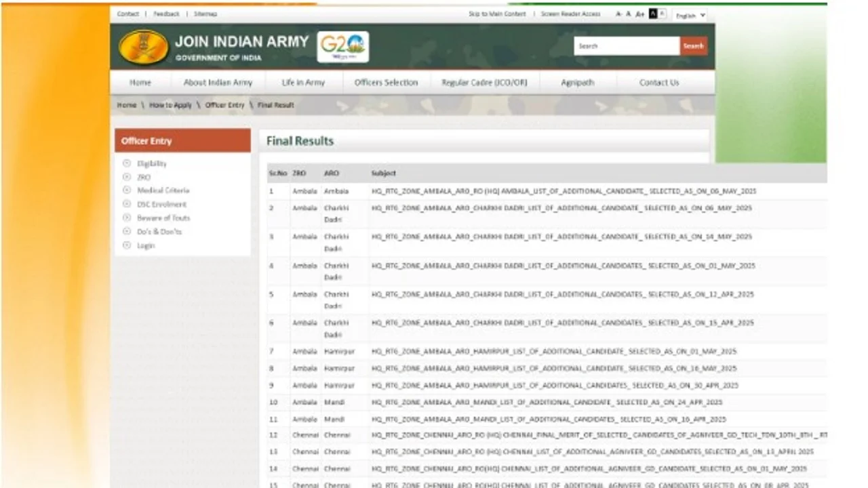Click the Indian Army emblem logo

[143, 46]
